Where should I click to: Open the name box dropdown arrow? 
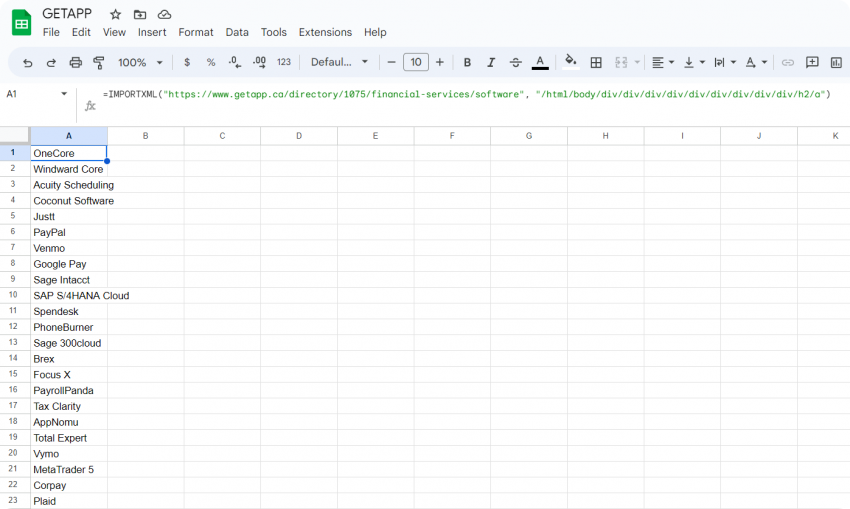pyautogui.click(x=64, y=94)
